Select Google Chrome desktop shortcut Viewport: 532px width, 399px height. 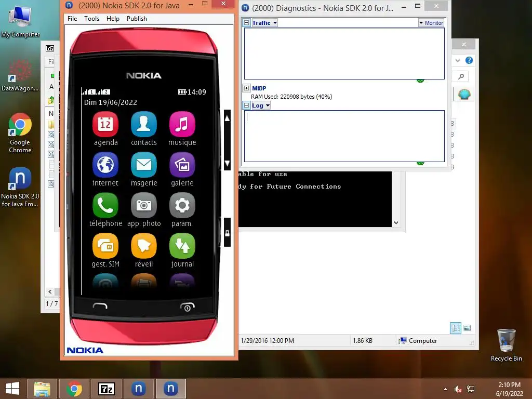[20, 133]
